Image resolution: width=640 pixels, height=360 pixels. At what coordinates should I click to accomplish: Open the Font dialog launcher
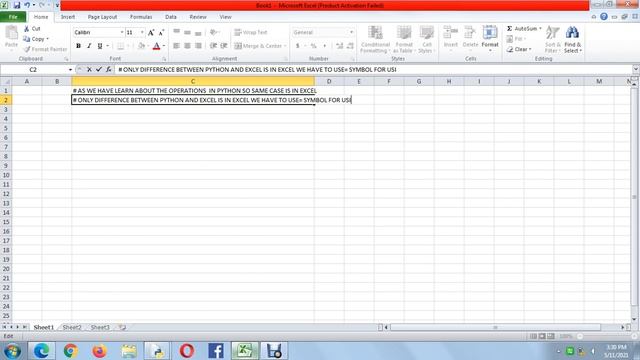coord(164,59)
